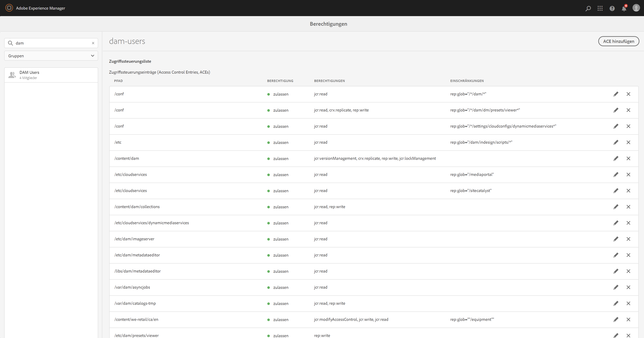Screen dimensions: 644x338
Task: Edit the /content/dam ACE entry
Action: coord(616,159)
